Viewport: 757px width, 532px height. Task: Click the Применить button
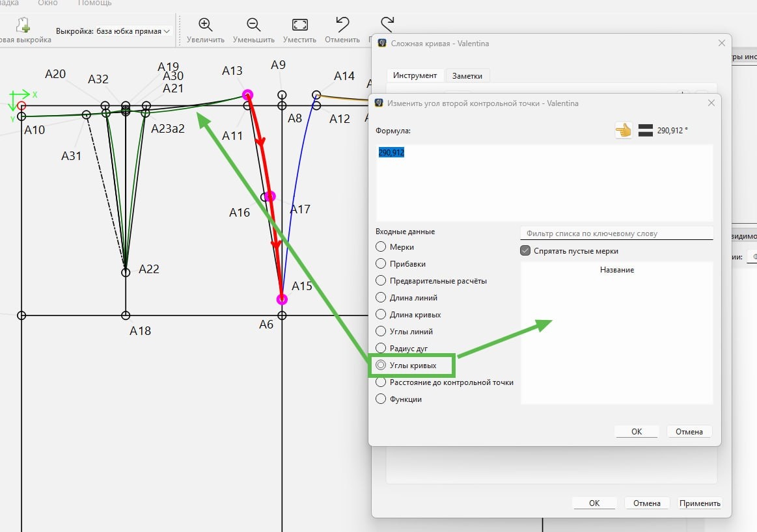700,503
